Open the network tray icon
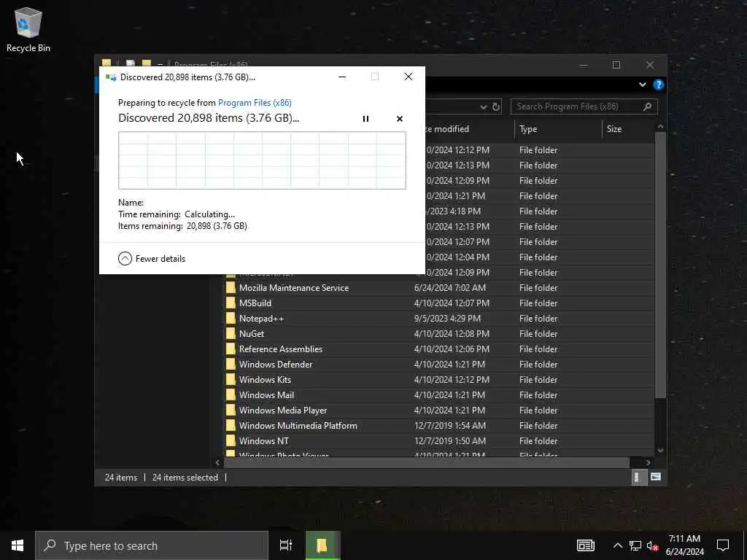The image size is (747, 560). [x=635, y=545]
